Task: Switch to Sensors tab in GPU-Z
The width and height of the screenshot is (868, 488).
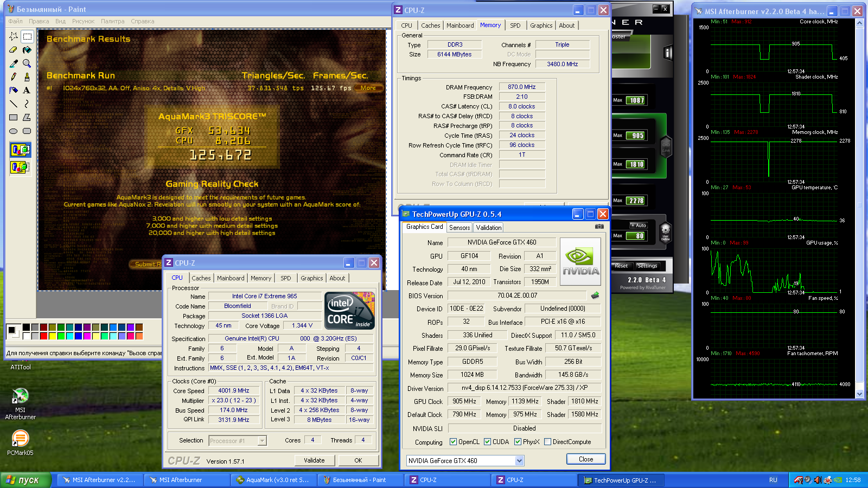Action: [x=459, y=228]
